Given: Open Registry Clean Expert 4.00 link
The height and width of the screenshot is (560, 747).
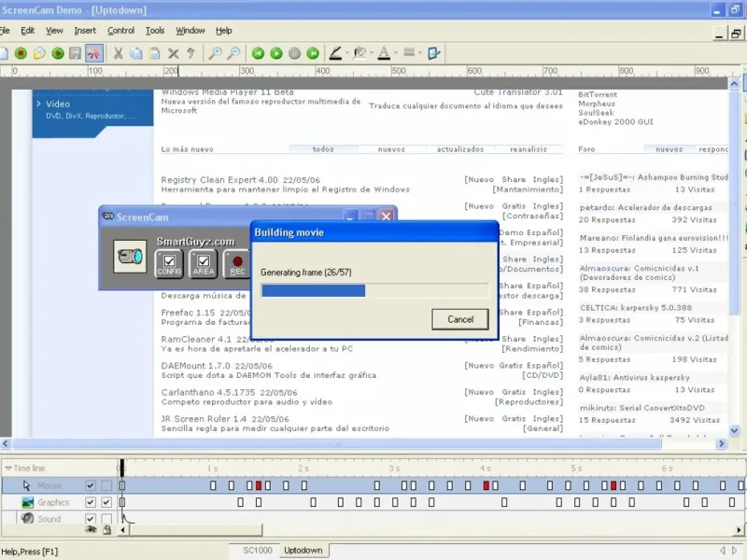Looking at the screenshot, I should 219,180.
